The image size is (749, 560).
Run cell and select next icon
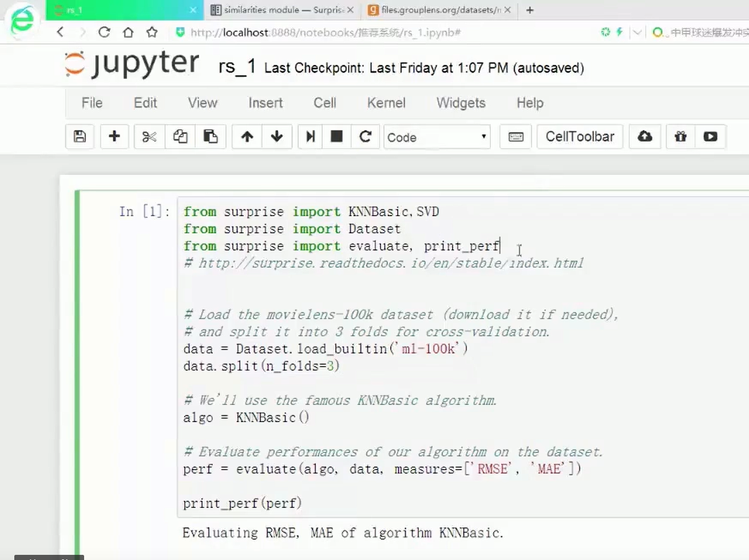[310, 137]
